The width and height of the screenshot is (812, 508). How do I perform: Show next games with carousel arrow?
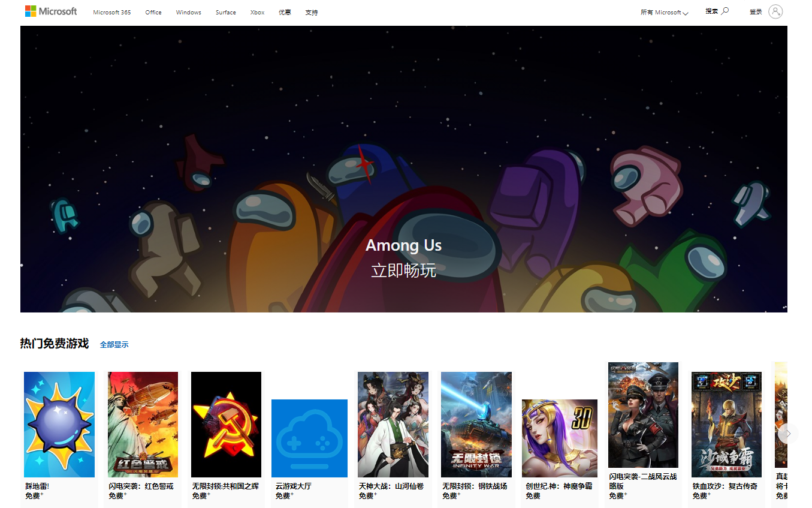pos(789,433)
